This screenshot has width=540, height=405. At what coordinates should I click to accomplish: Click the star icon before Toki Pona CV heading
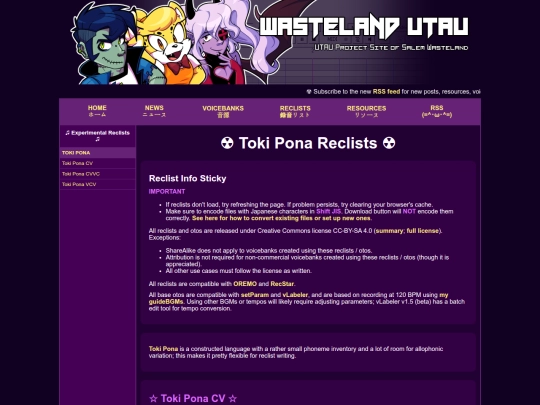[153, 399]
